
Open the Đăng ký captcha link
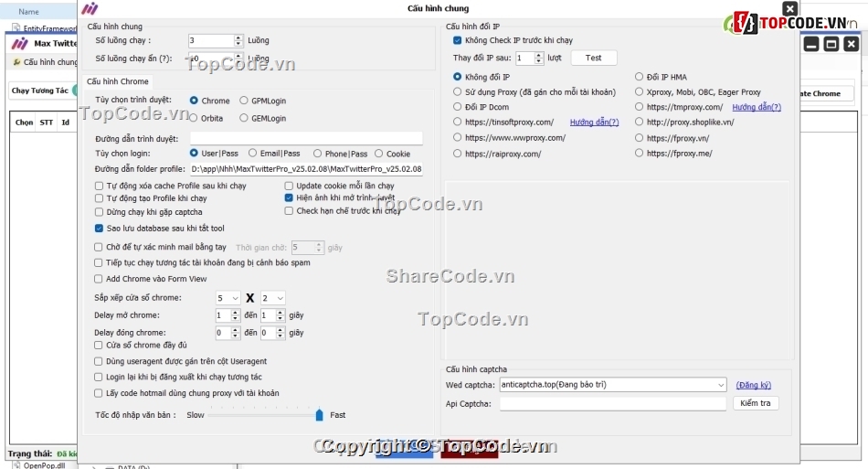754,385
